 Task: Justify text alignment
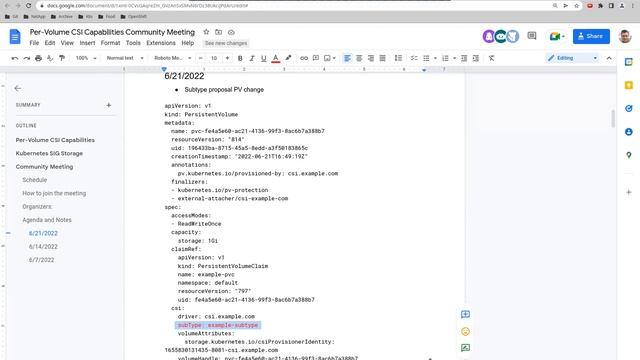pos(382,58)
